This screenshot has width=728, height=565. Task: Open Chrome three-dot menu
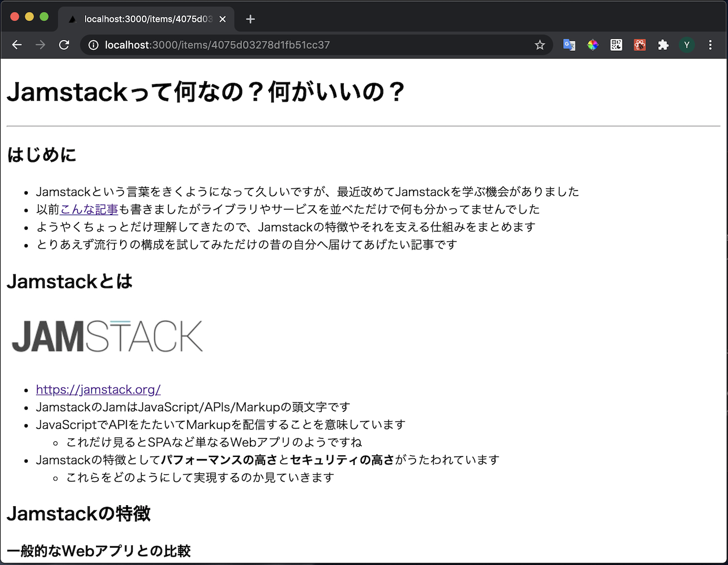coord(710,45)
